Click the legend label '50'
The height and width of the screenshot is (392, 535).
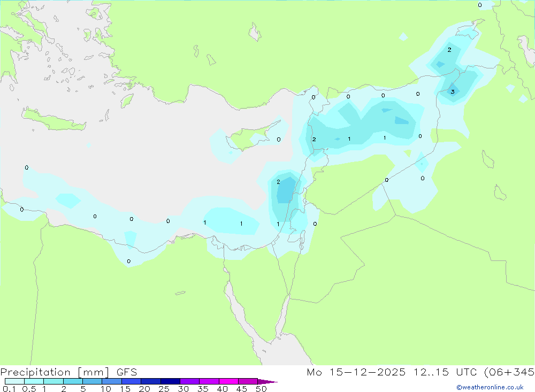261,389
